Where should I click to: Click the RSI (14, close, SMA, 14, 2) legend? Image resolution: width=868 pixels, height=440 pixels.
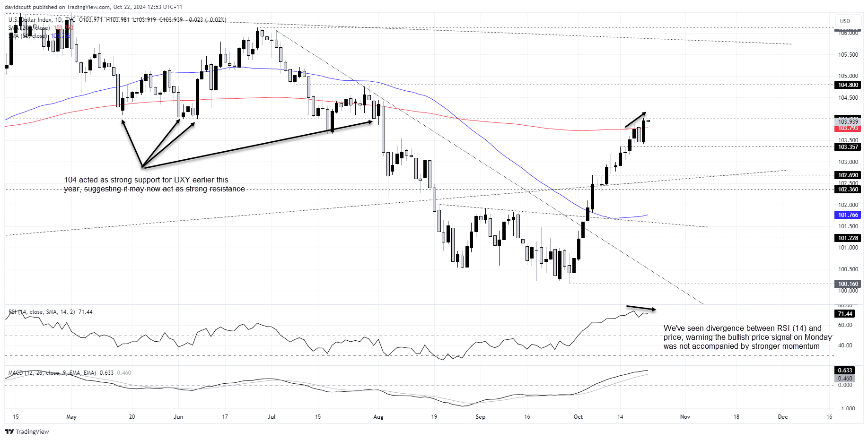41,312
